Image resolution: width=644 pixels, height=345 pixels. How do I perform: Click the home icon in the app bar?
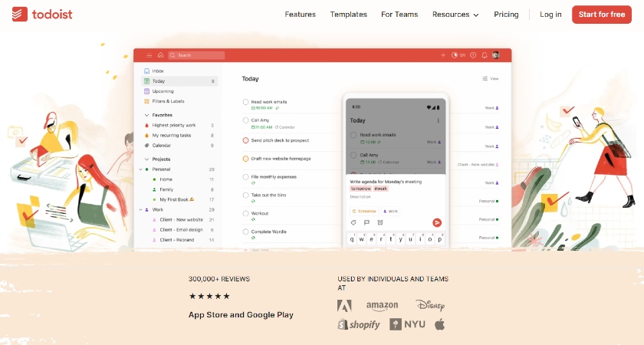tap(160, 55)
